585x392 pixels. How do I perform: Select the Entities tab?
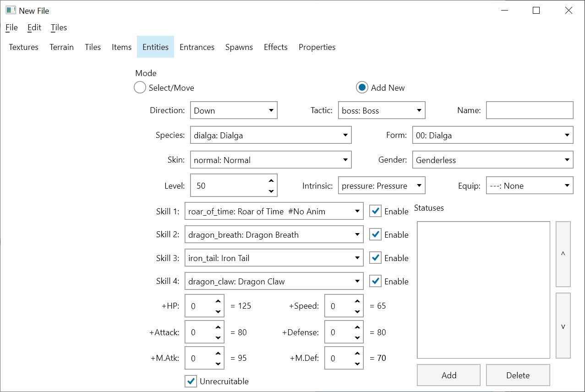(156, 47)
